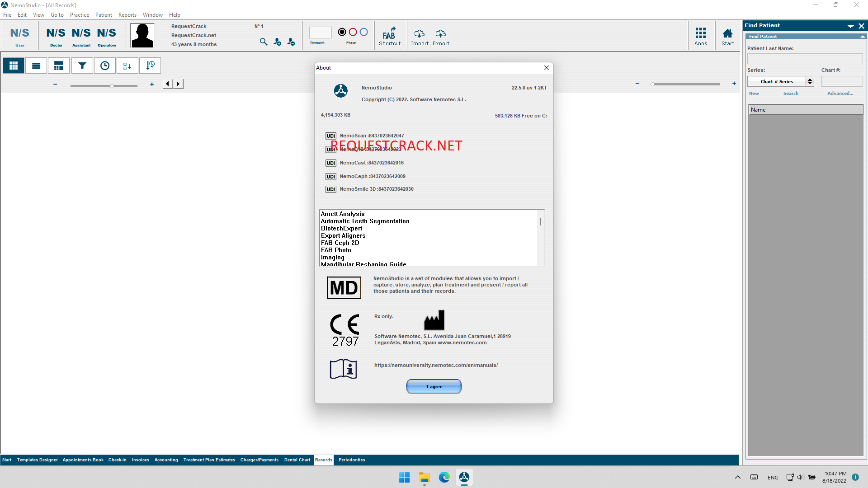Collapse the Find Patient panel
The width and height of the screenshot is (868, 488).
(851, 26)
